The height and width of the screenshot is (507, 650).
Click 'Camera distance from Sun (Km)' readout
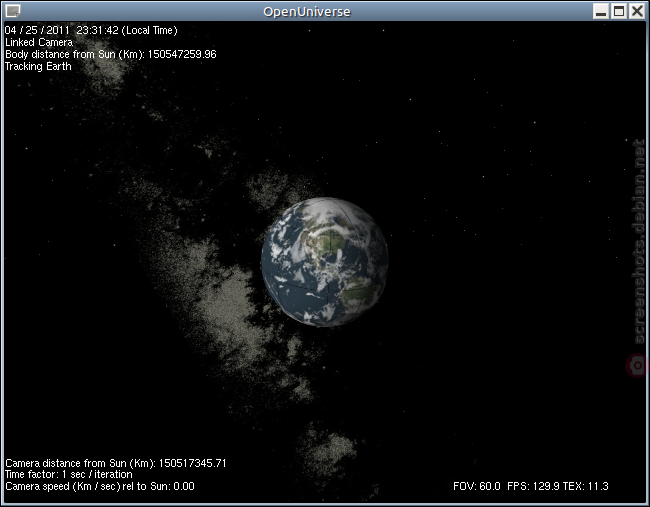[116, 463]
